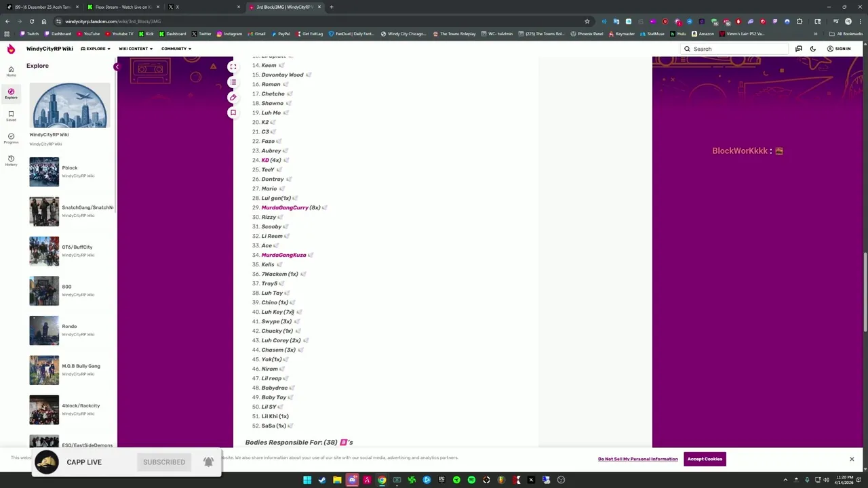Open the Twitch bookmark
Image resolution: width=868 pixels, height=488 pixels.
coord(30,34)
